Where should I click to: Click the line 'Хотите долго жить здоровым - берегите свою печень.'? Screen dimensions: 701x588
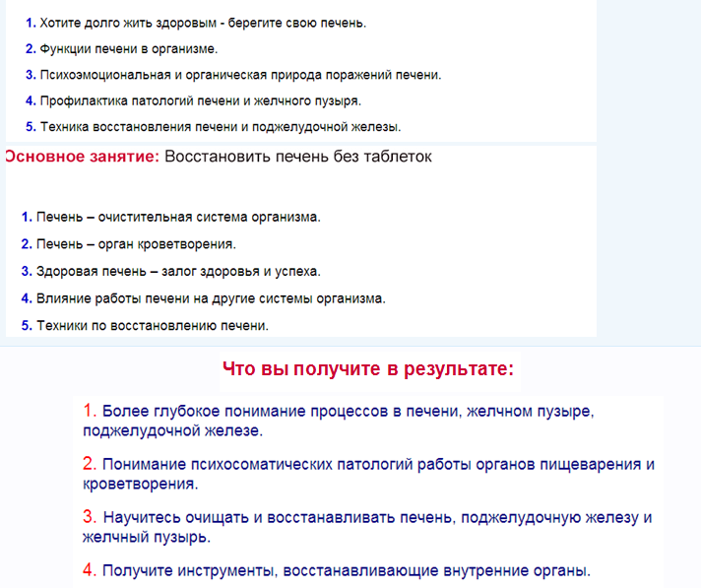point(203,23)
